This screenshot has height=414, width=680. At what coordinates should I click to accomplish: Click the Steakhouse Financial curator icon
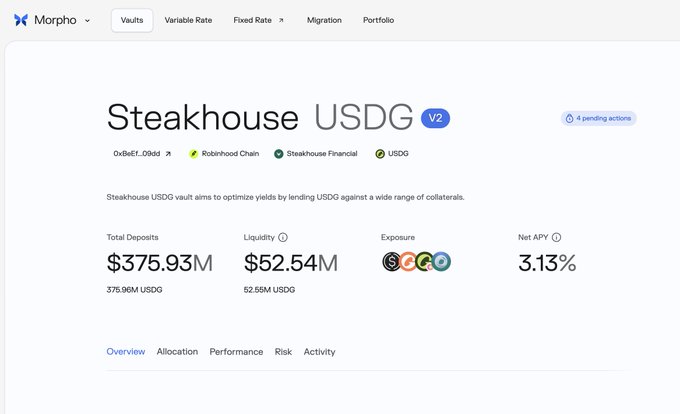pos(278,153)
